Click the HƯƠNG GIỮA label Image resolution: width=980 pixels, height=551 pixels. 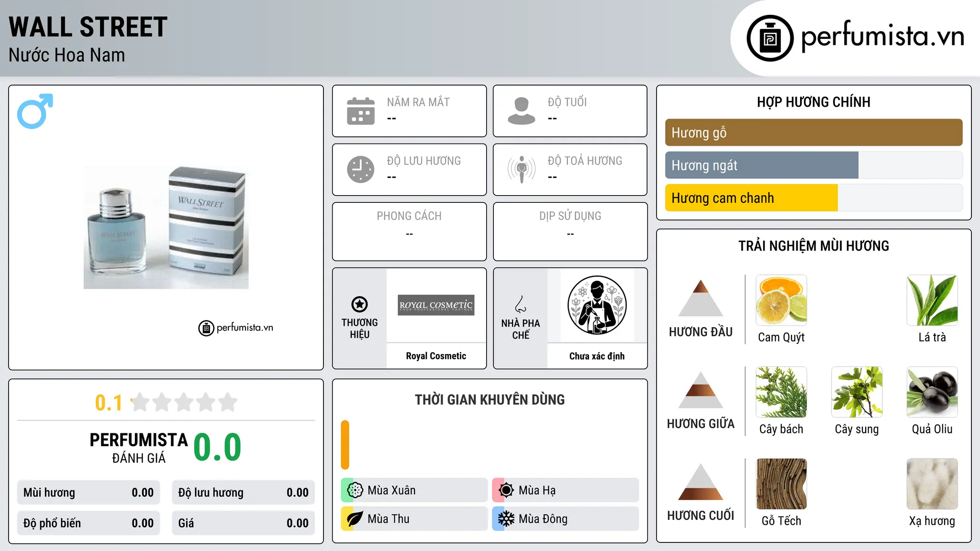[701, 424]
